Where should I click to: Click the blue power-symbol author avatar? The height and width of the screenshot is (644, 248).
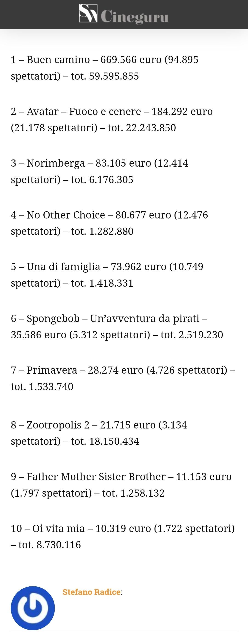33,608
